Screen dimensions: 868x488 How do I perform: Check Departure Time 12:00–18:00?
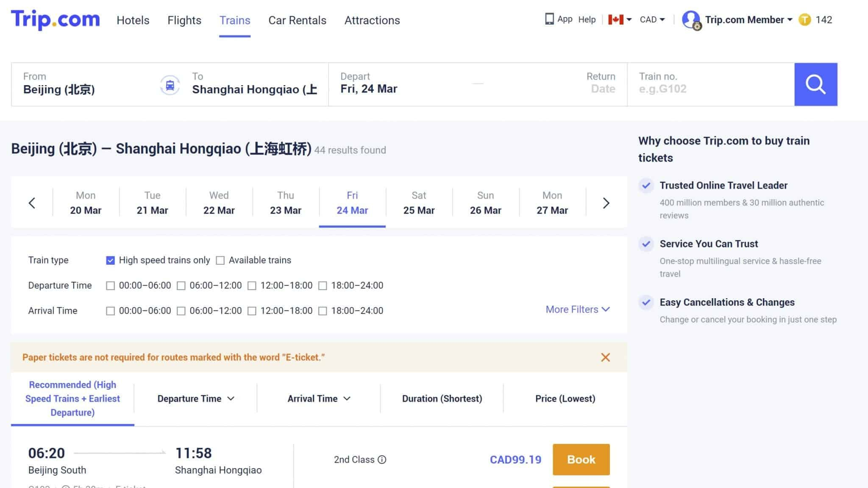pyautogui.click(x=252, y=286)
